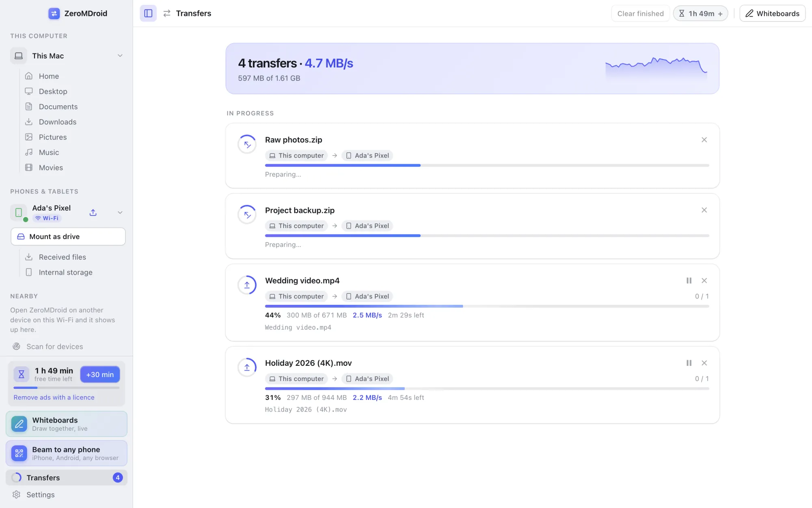812x508 pixels.
Task: Go to Transfers in sidebar
Action: point(67,478)
